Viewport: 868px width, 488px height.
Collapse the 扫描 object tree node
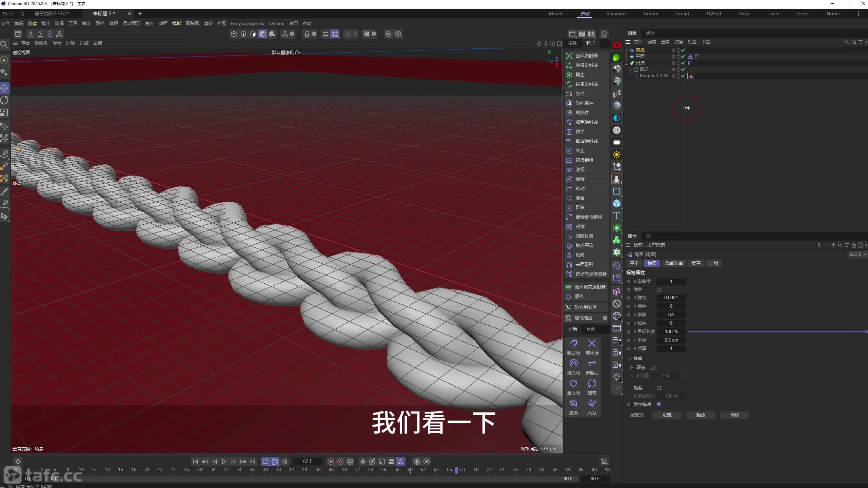[x=627, y=63]
